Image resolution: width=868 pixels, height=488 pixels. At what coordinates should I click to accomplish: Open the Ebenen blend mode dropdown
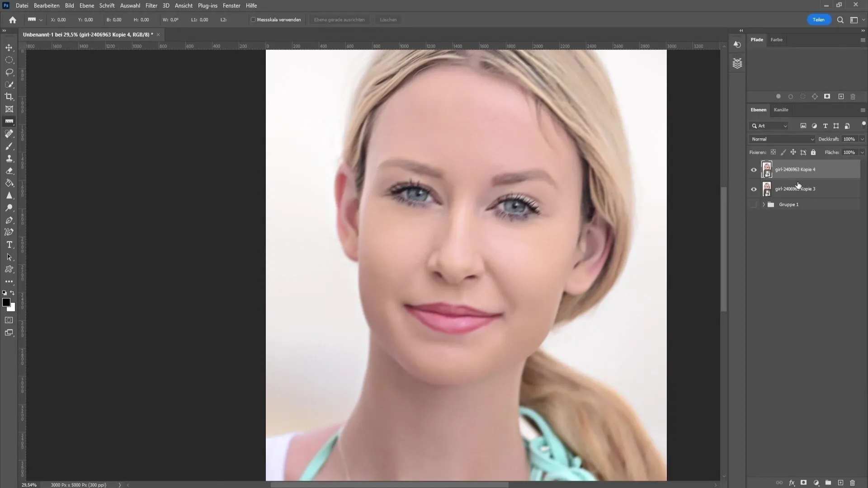782,139
